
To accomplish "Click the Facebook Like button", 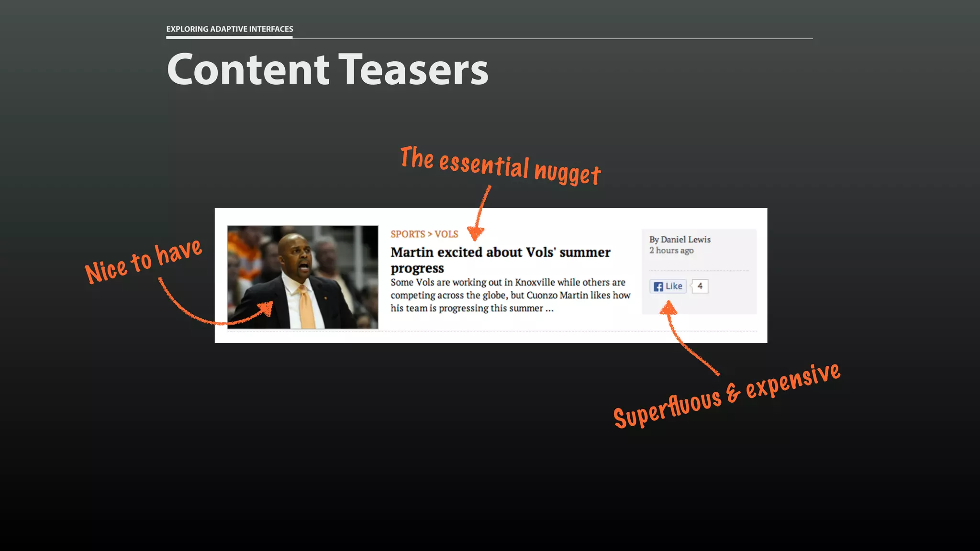I will click(668, 286).
